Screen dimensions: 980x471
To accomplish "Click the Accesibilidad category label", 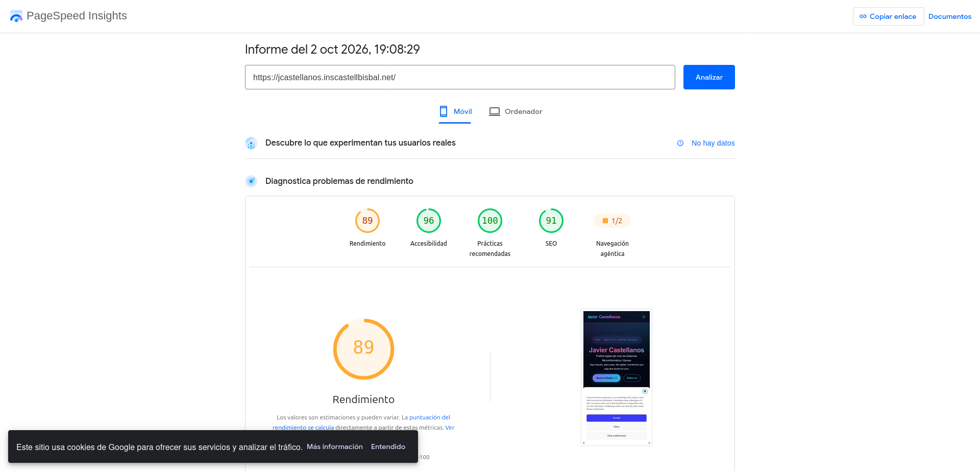I will click(429, 244).
